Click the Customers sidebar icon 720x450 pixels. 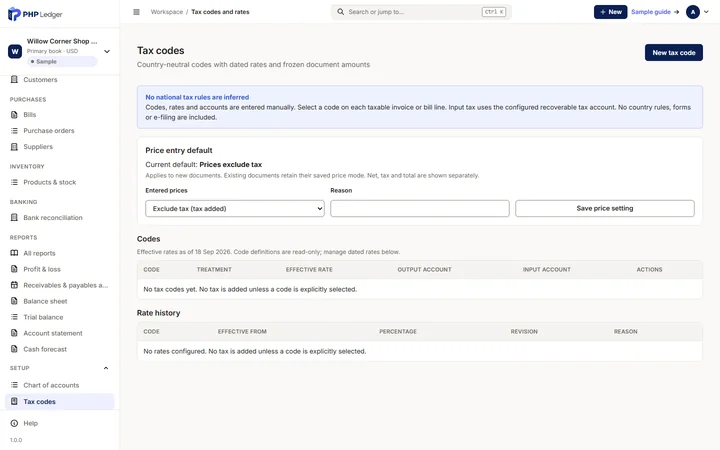click(14, 79)
